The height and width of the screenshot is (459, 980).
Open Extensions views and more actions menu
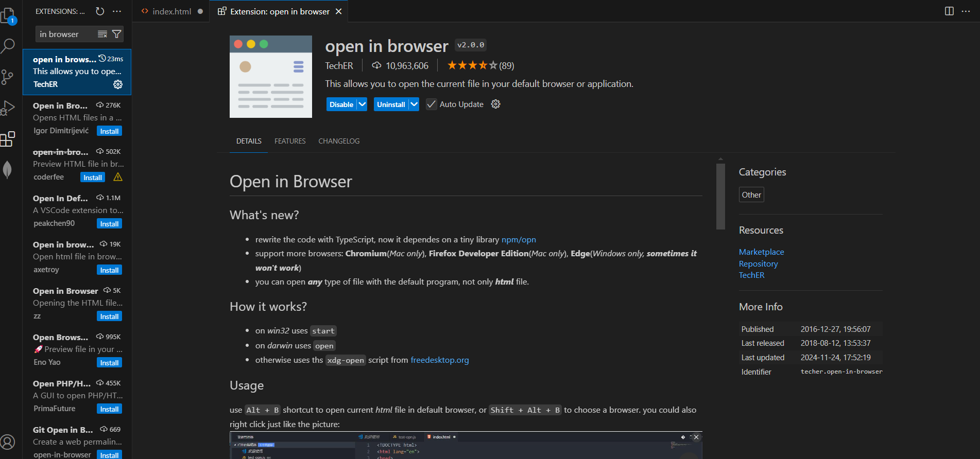[x=117, y=11]
